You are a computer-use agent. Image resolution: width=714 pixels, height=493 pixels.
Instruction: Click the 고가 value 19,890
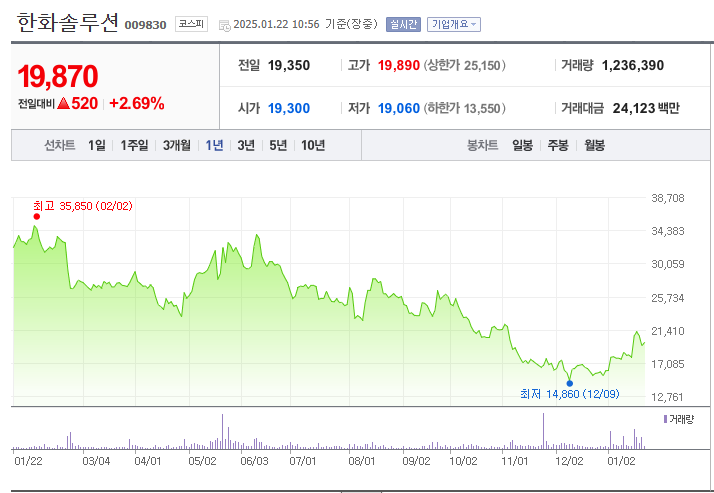(x=398, y=66)
